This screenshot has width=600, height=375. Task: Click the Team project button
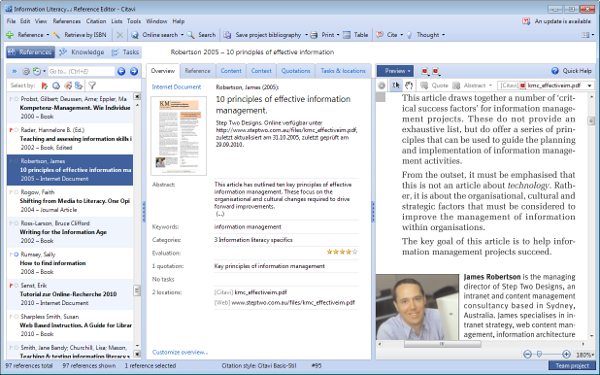coord(572,366)
